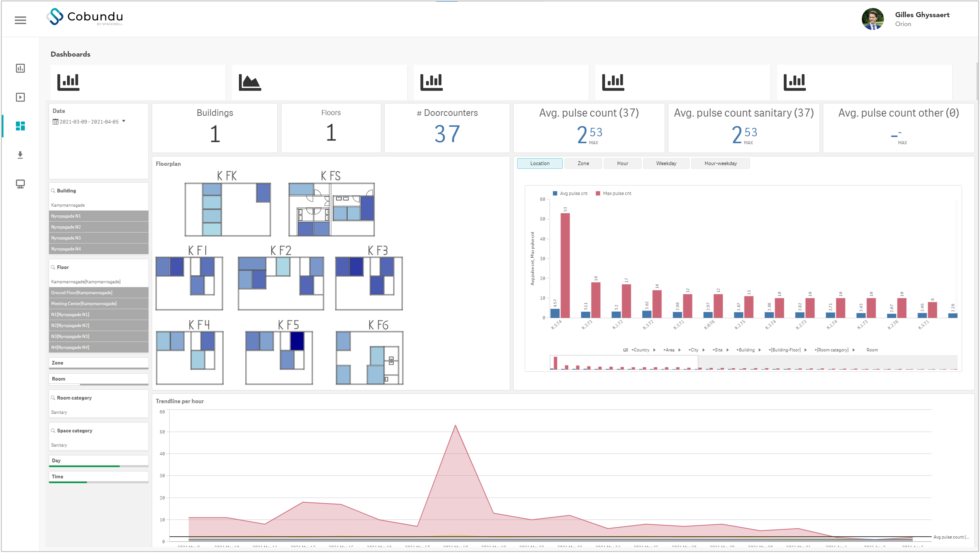
Task: Select Nyropsgade N1 building
Action: tap(99, 216)
